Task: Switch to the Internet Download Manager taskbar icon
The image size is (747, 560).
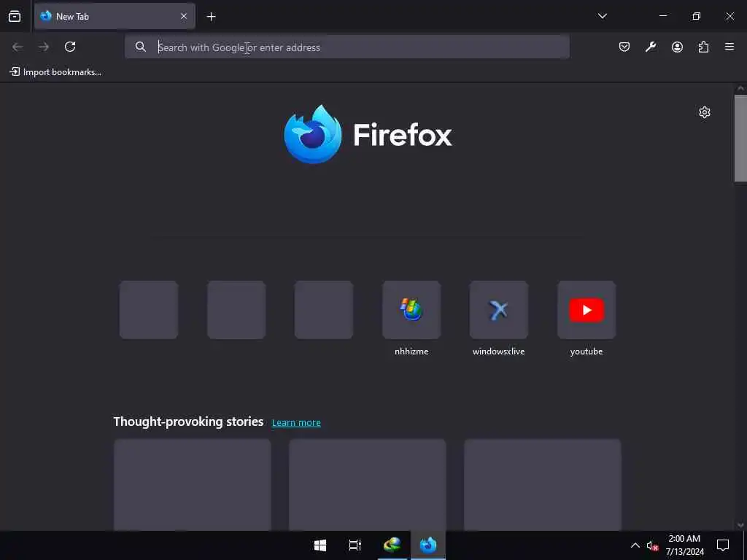Action: (392, 545)
